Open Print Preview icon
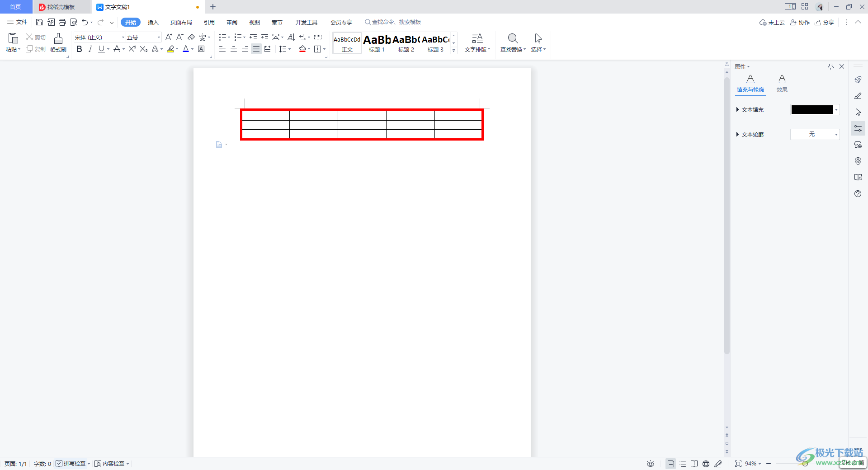868x470 pixels. tap(74, 22)
